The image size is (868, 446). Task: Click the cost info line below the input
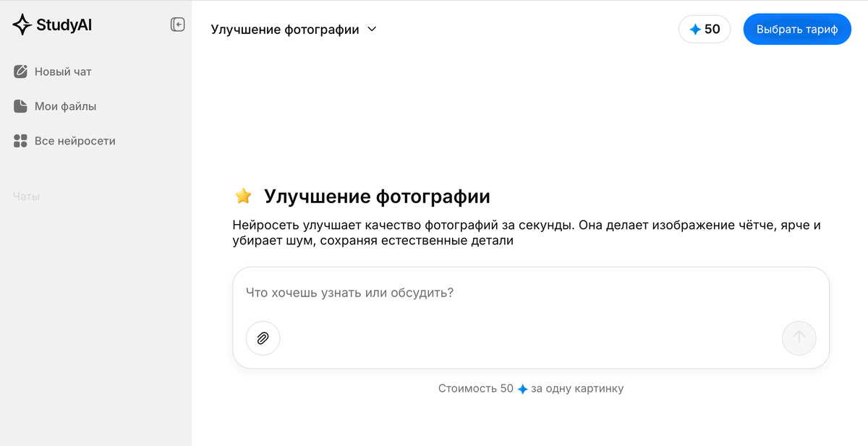[532, 388]
